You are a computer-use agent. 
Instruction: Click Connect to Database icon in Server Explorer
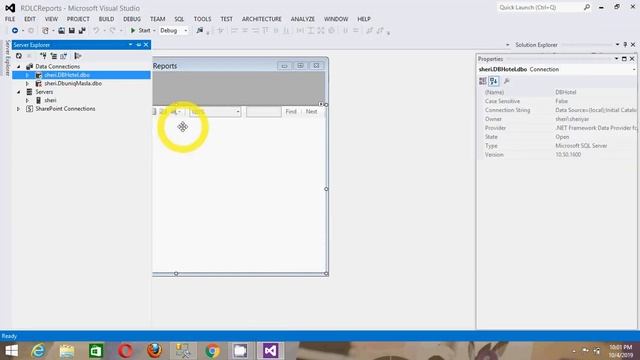click(x=43, y=56)
